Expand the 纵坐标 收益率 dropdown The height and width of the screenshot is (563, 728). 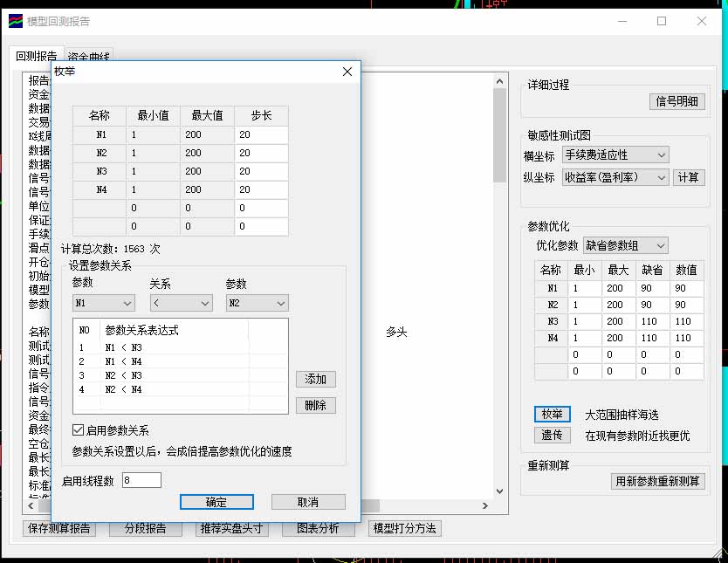pos(615,177)
